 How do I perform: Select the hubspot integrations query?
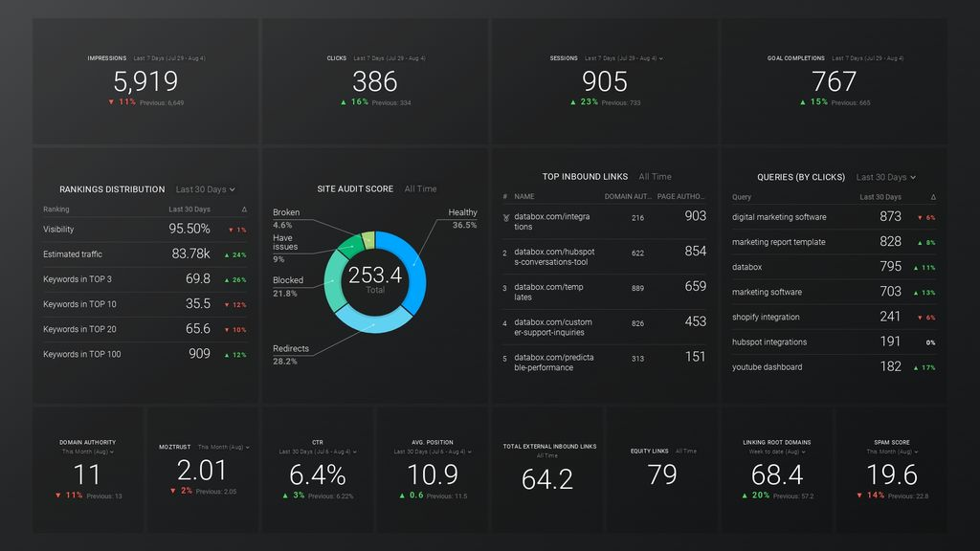pos(834,342)
